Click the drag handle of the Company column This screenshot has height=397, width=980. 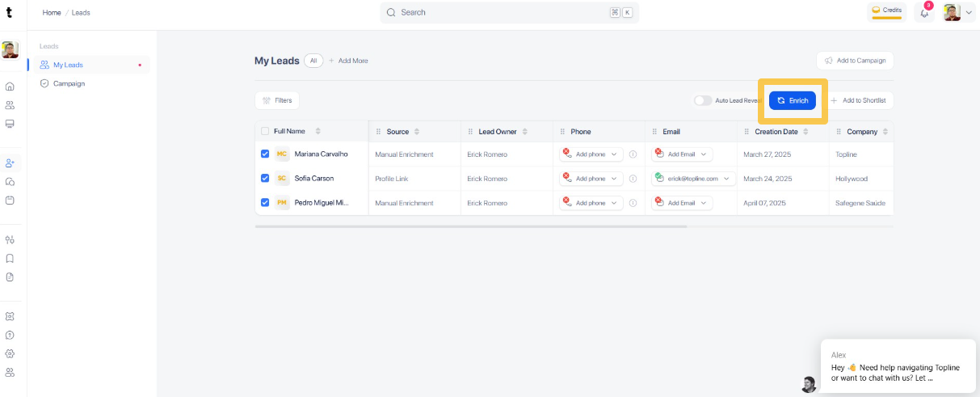[x=839, y=131]
